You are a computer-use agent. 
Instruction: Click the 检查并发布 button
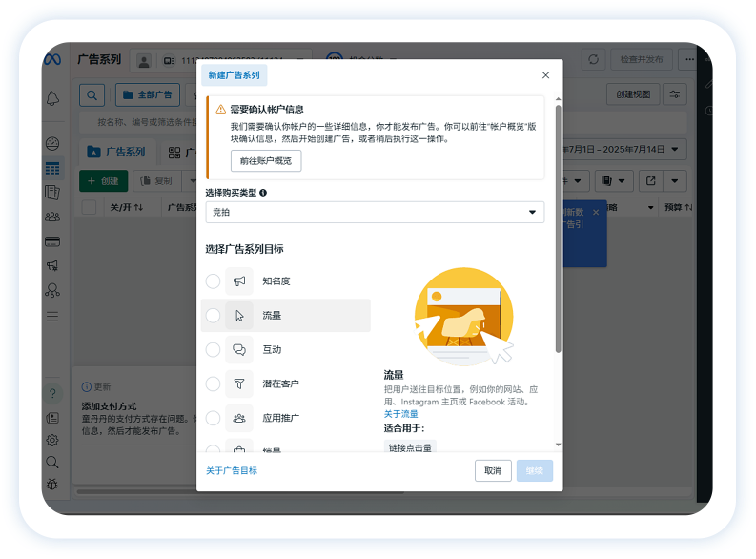[x=642, y=59]
